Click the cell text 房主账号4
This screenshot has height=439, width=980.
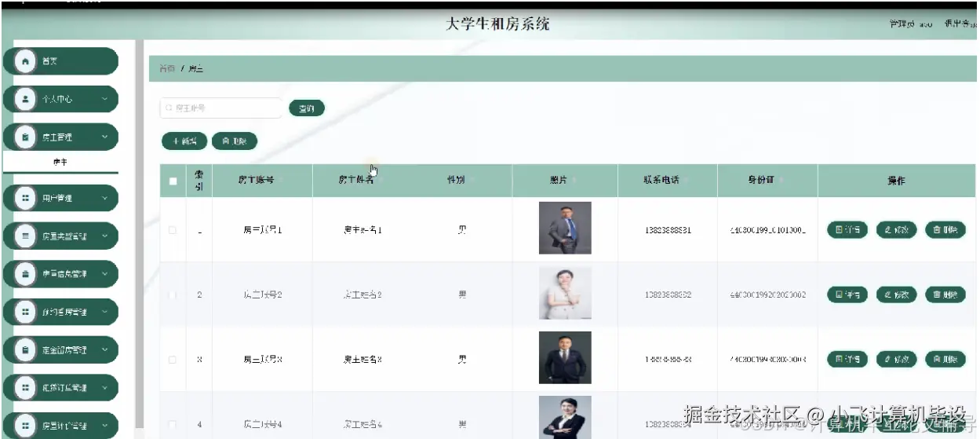click(262, 424)
